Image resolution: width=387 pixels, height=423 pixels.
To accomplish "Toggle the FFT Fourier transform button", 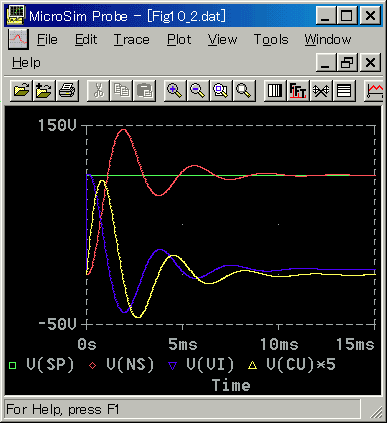I will pos(298,90).
